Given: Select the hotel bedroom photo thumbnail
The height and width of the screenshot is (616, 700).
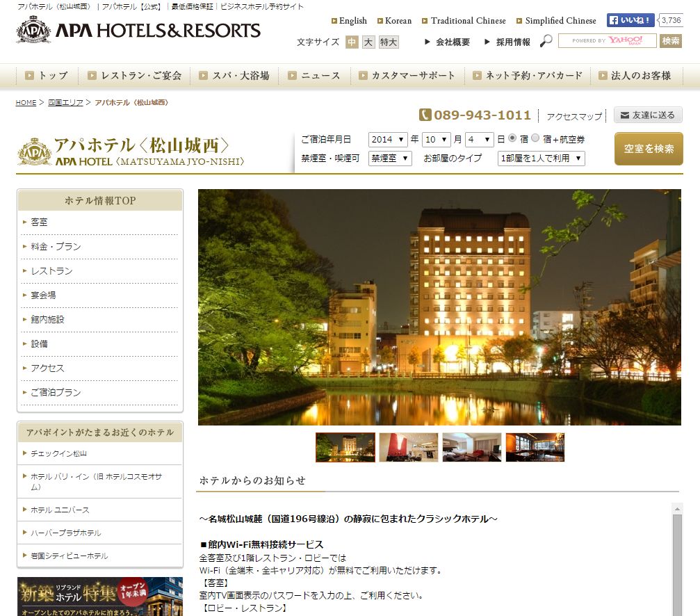Looking at the screenshot, I should coord(471,447).
